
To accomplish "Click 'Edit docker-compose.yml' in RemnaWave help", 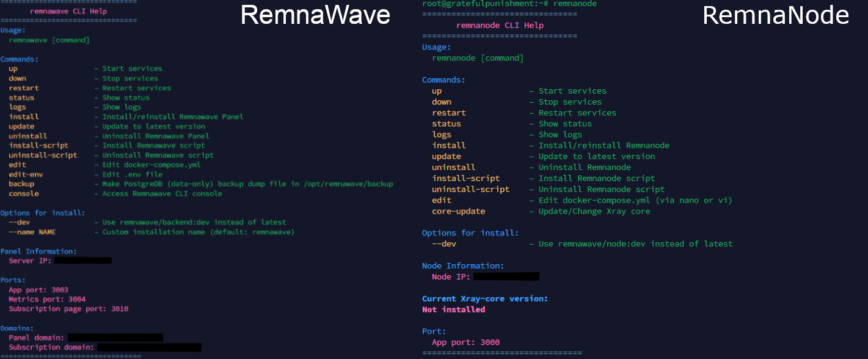I will click(x=151, y=165).
